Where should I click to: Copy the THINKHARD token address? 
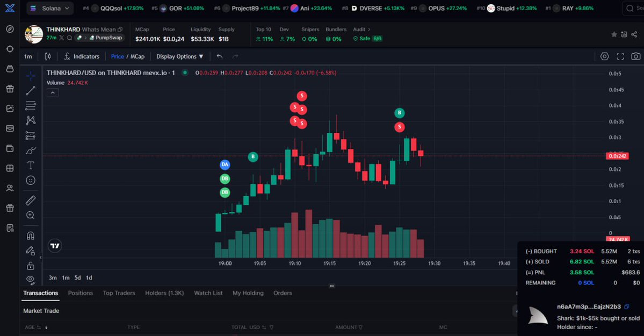click(x=120, y=29)
